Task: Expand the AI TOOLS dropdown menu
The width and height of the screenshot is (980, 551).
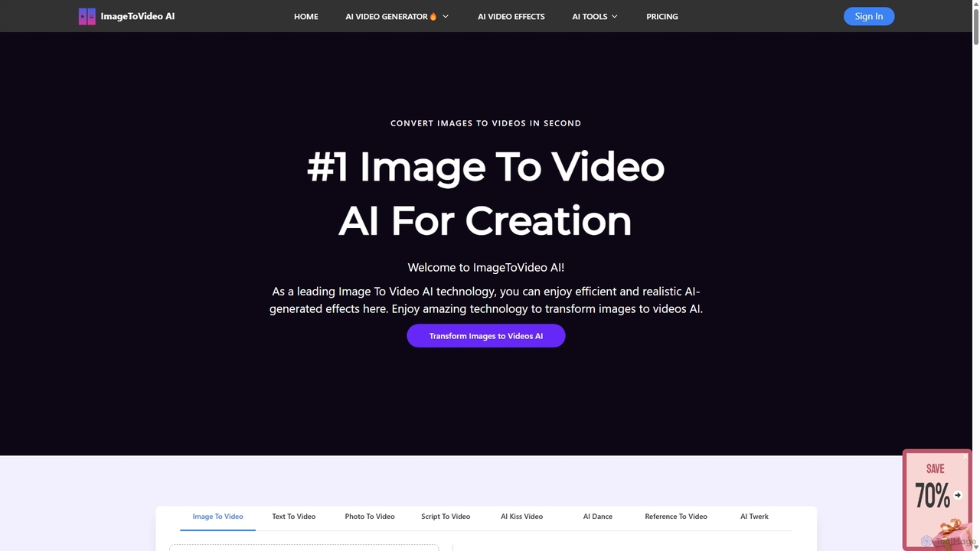Action: (595, 16)
